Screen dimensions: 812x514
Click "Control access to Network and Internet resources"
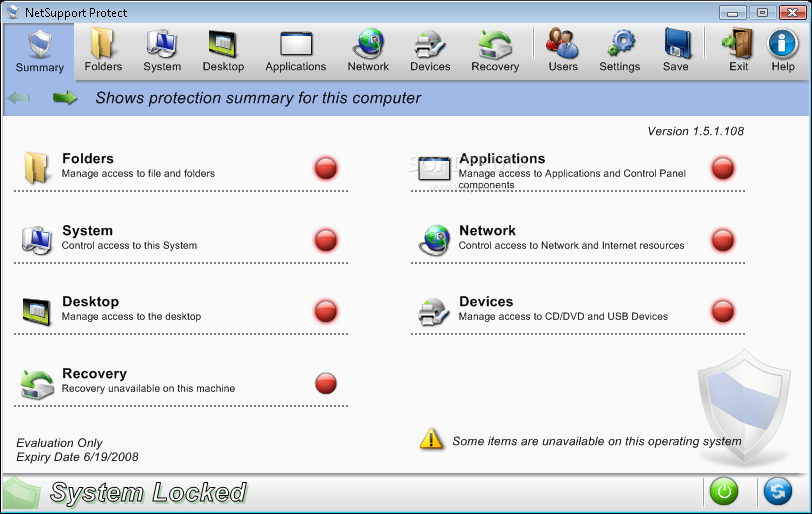(x=571, y=245)
